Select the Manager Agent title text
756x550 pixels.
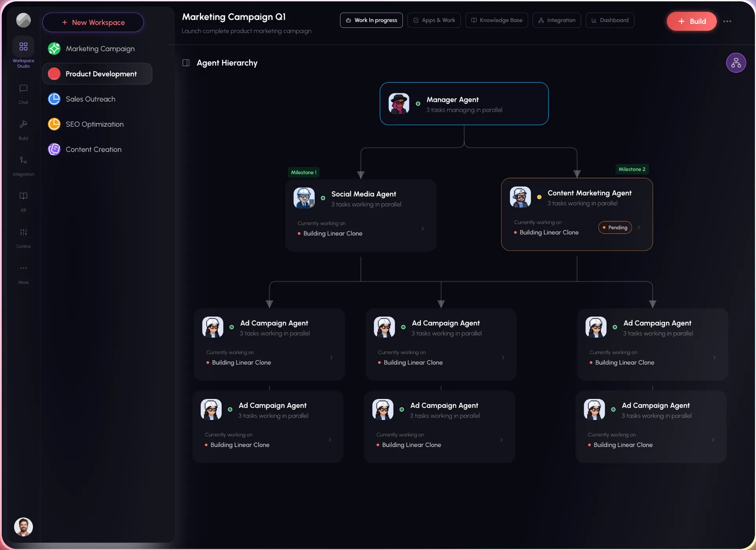[452, 100]
